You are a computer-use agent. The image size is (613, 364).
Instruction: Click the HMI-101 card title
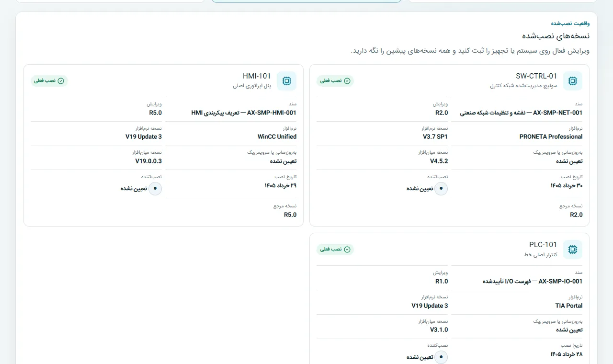coord(257,76)
